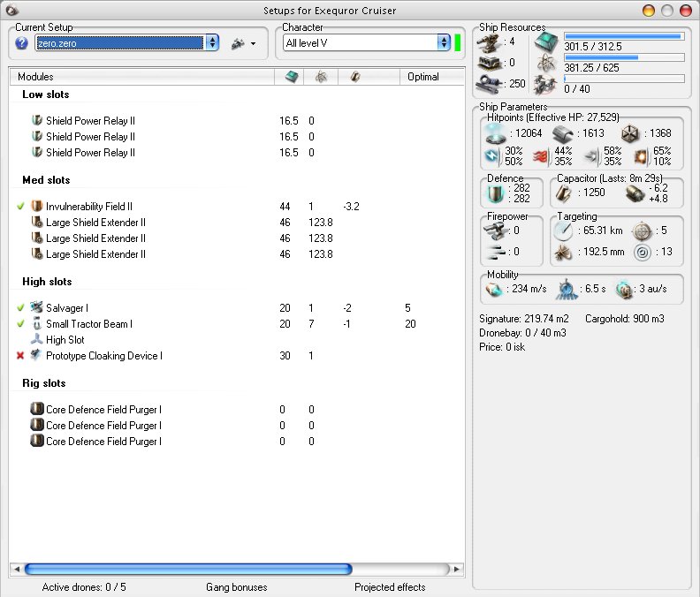Click the CPU usage progress bar
700x597 pixels.
click(624, 36)
